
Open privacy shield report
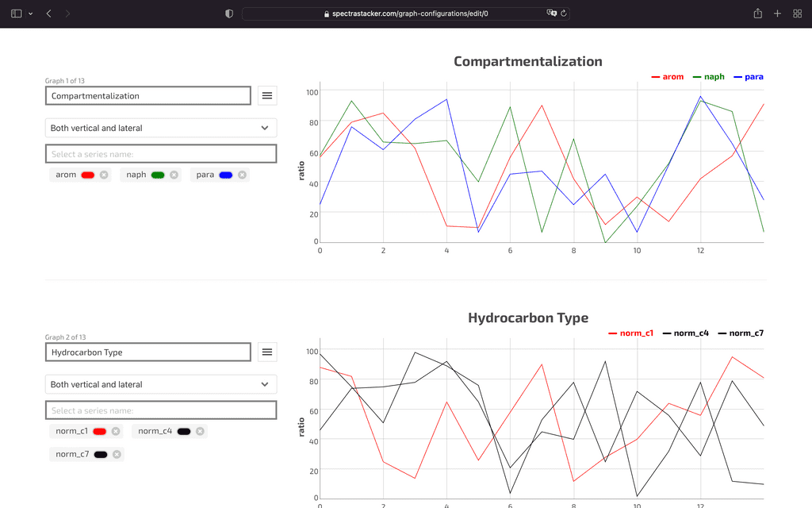pyautogui.click(x=229, y=13)
